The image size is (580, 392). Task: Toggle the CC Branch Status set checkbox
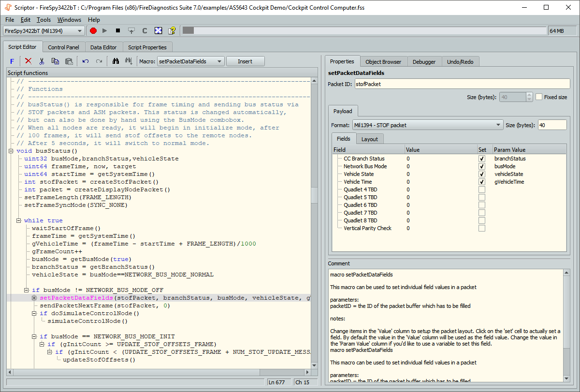[482, 159]
